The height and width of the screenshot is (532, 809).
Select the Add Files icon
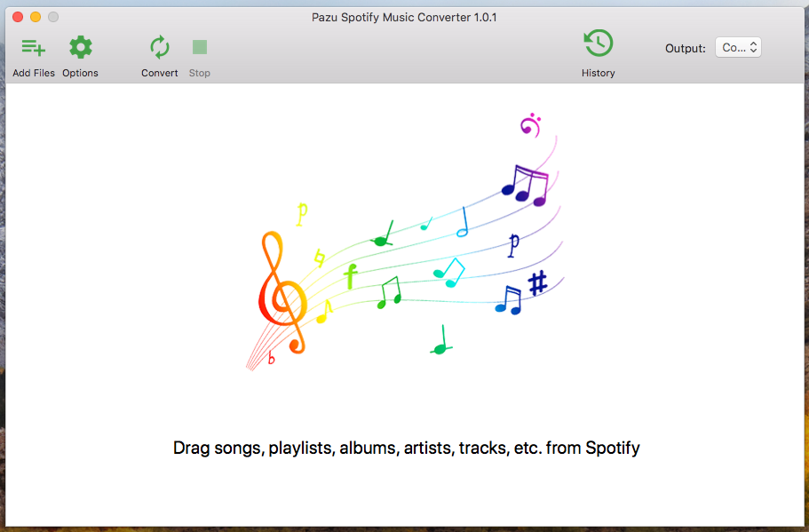(x=33, y=47)
